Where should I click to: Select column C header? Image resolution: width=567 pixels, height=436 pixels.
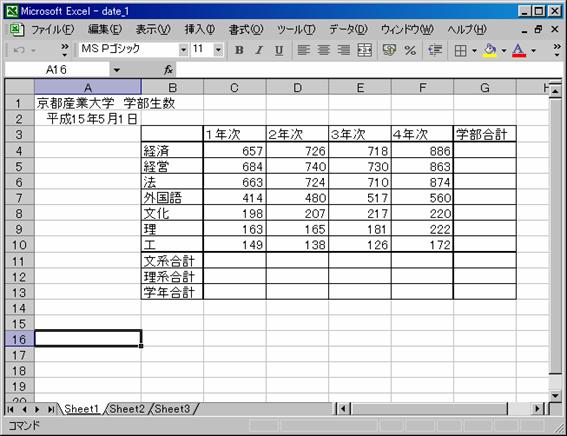(x=234, y=87)
